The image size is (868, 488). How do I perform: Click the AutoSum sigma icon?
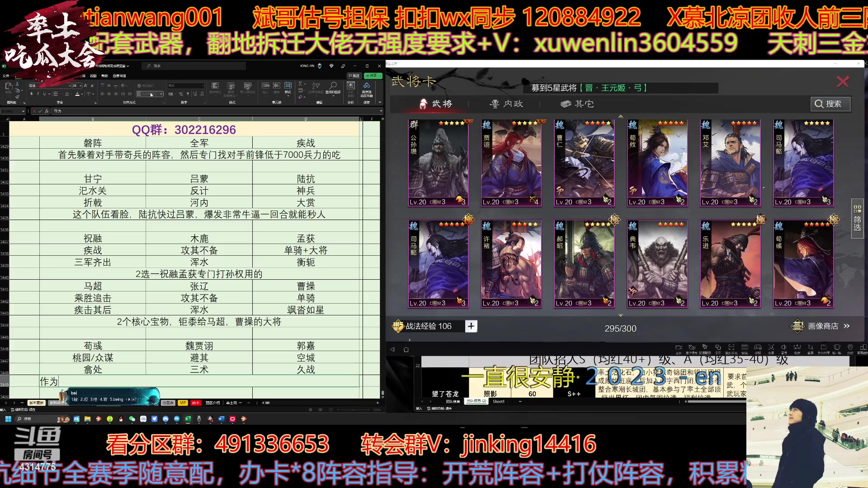tap(301, 84)
